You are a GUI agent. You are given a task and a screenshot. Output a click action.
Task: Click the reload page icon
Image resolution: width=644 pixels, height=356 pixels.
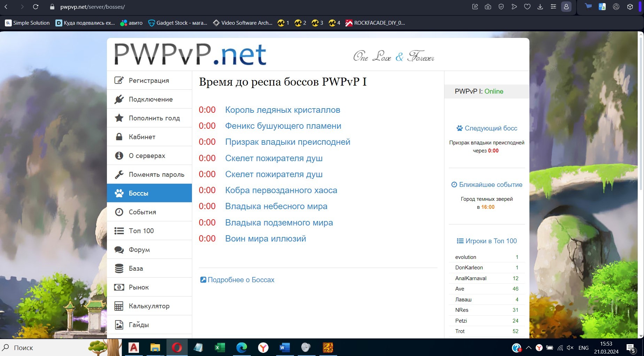[36, 7]
